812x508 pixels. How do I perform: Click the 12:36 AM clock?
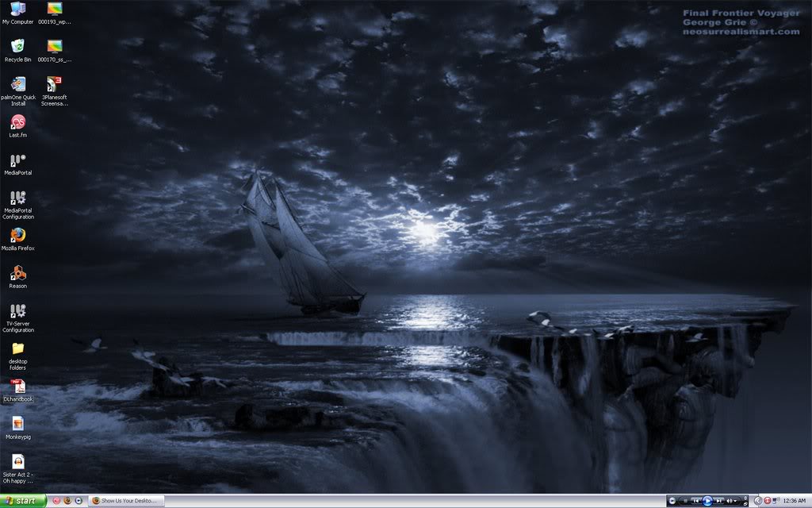(795, 501)
